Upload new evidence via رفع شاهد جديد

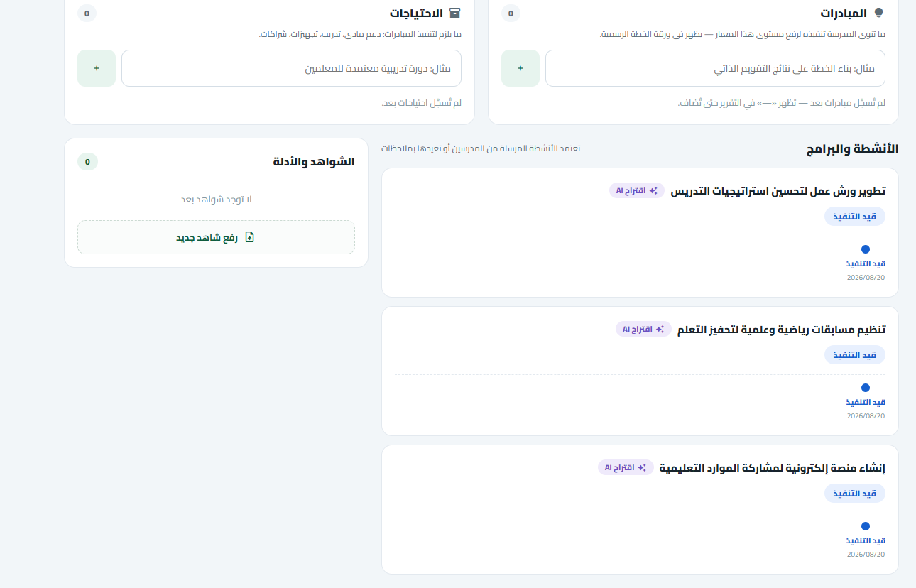click(216, 237)
